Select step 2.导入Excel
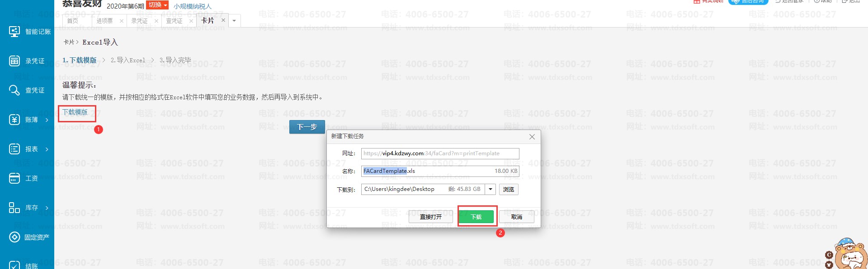 pos(128,60)
